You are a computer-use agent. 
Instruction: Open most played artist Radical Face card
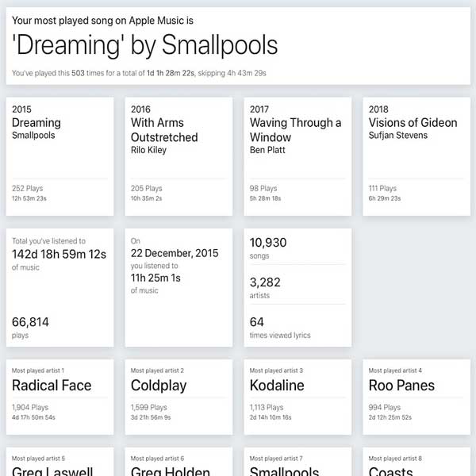click(59, 397)
